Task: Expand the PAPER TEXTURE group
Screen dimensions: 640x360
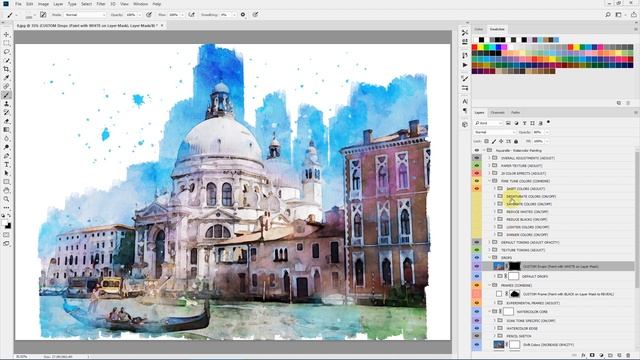Action: tap(489, 166)
